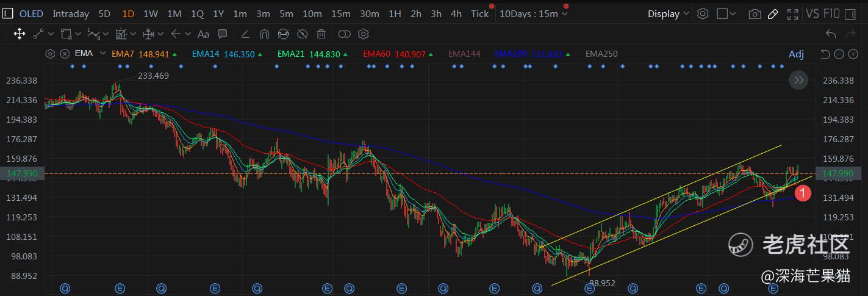The width and height of the screenshot is (868, 296).
Task: Expand the price range tool options arrow
Action: point(160,34)
